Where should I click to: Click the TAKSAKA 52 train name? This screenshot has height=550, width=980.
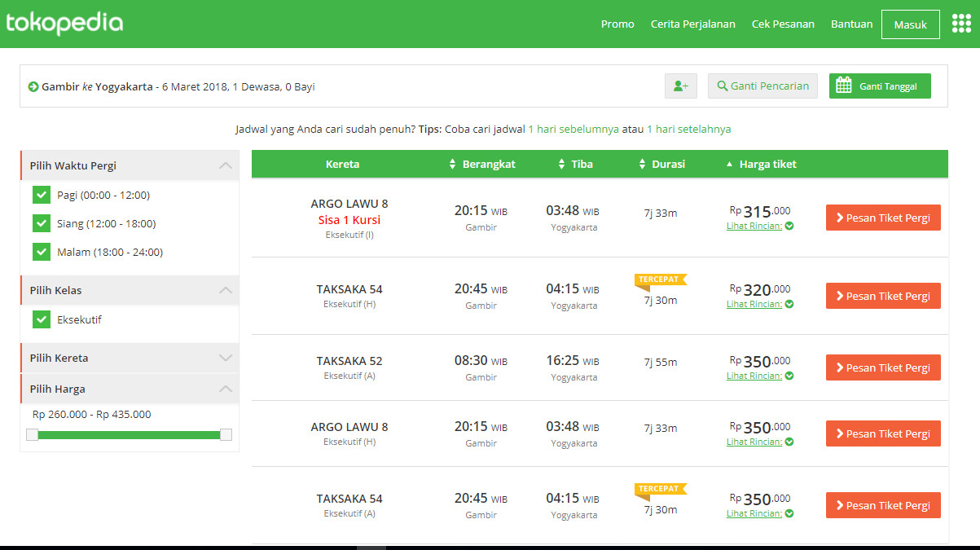point(349,361)
